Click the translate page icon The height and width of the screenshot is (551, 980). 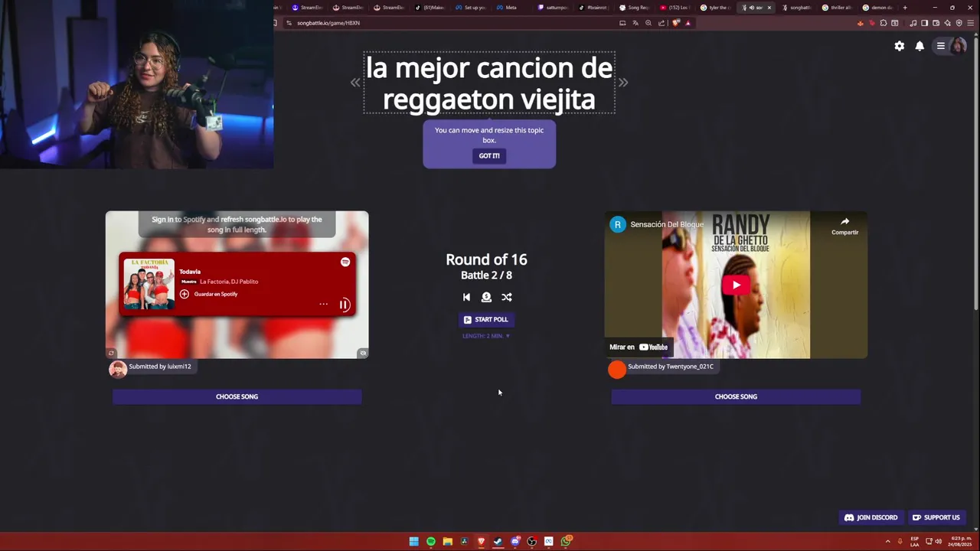click(x=635, y=23)
